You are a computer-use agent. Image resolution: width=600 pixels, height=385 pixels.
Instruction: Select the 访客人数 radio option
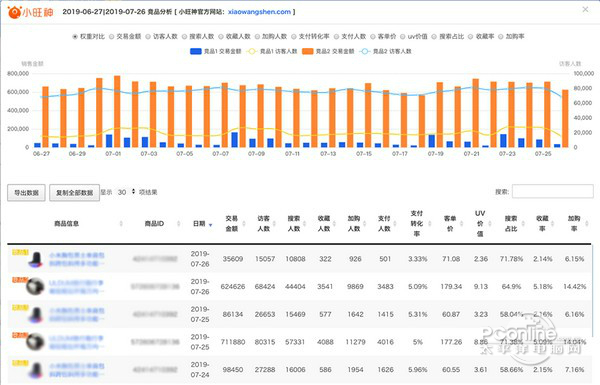[148, 37]
